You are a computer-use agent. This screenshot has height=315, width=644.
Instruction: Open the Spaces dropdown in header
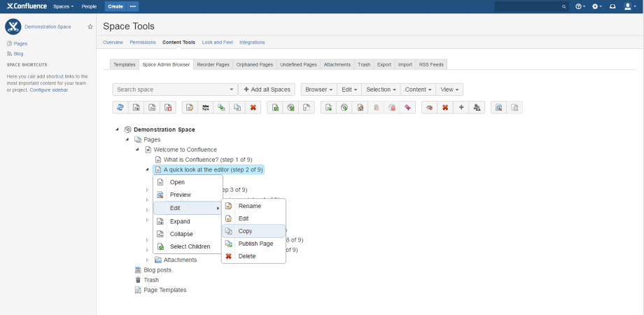point(63,6)
